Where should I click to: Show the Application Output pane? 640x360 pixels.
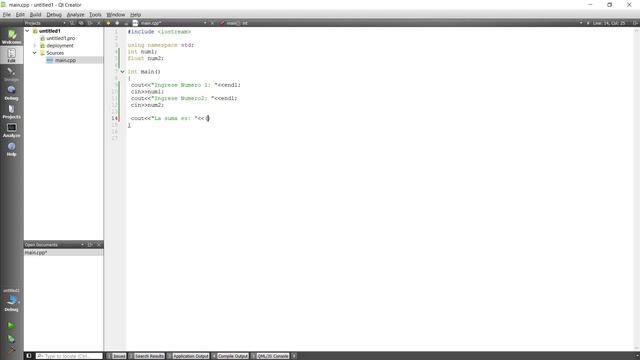(x=188, y=356)
